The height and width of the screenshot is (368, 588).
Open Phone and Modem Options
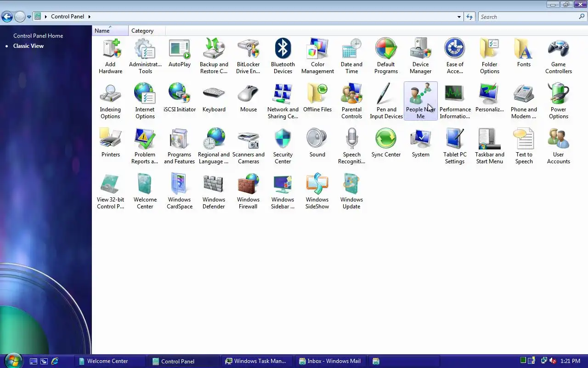524,102
